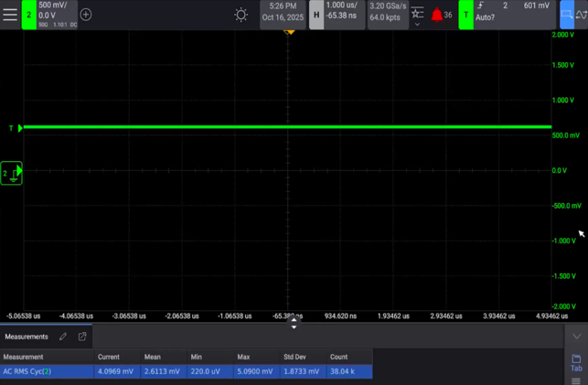
Task: Click the red alarm bell notification icon
Action: (437, 15)
